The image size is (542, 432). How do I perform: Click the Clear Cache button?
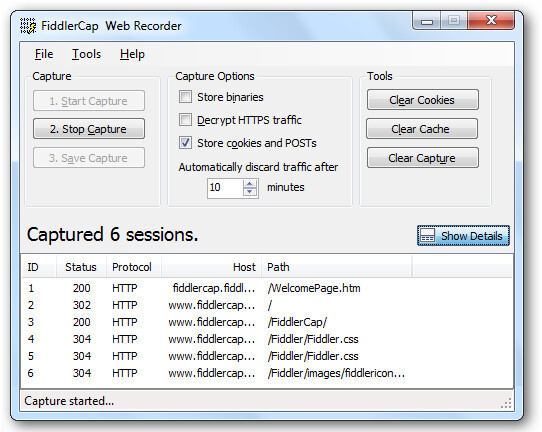point(422,129)
